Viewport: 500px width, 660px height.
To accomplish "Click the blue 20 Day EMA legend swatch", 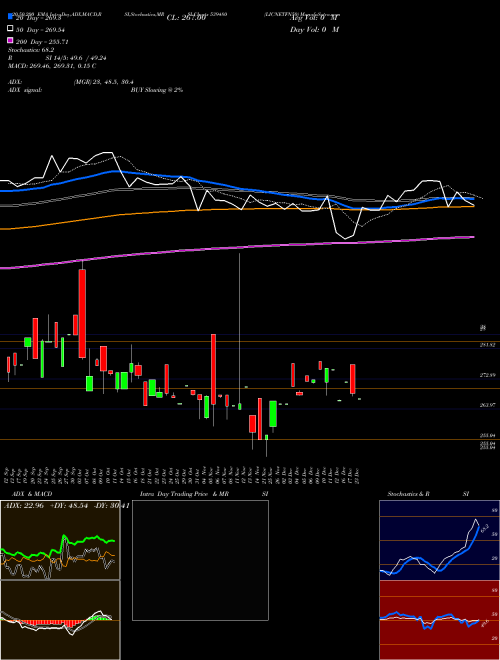I will [x=11, y=16].
